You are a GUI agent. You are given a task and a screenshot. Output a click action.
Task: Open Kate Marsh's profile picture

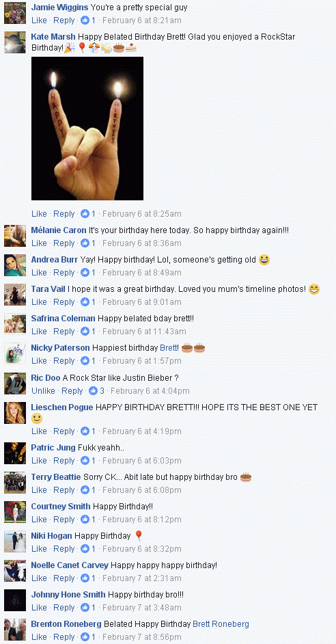coord(15,42)
